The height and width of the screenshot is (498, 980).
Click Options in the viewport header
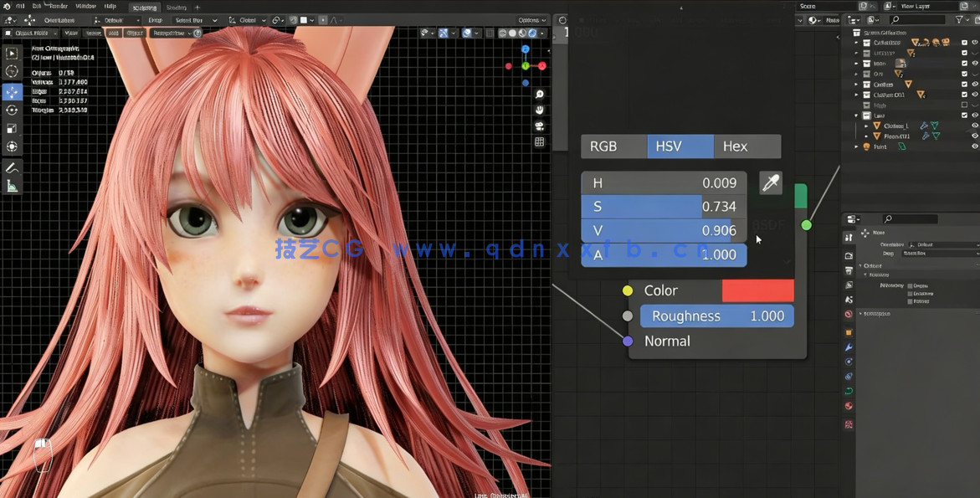point(527,20)
